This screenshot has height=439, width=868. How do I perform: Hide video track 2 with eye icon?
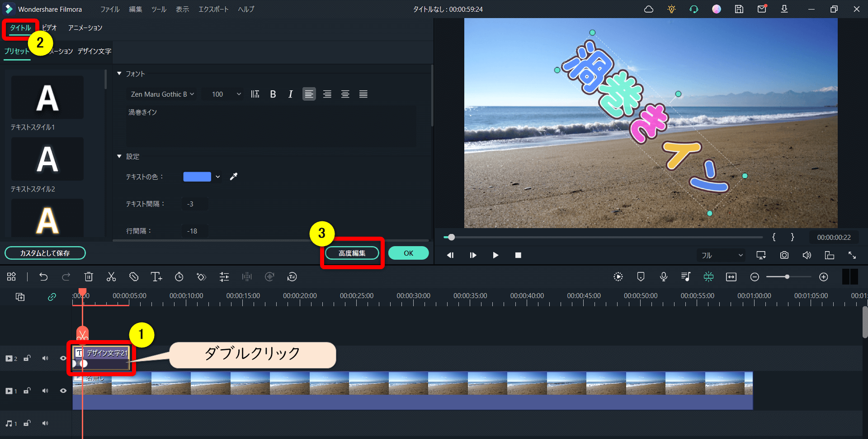click(63, 358)
